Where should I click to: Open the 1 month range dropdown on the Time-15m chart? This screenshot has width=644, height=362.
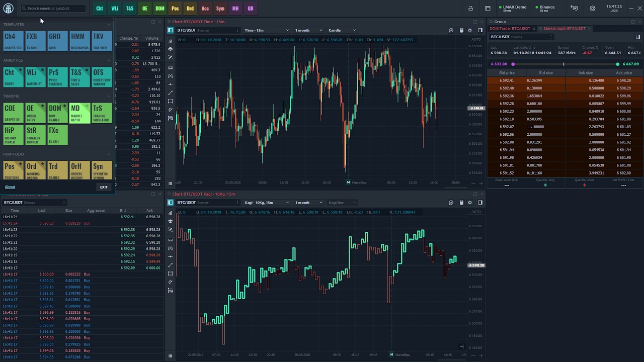(x=309, y=30)
